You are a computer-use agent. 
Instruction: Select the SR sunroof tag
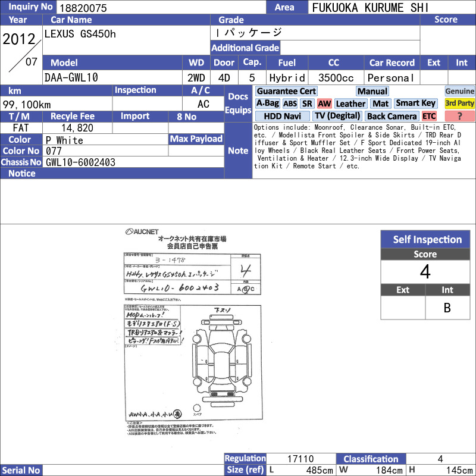(307, 104)
